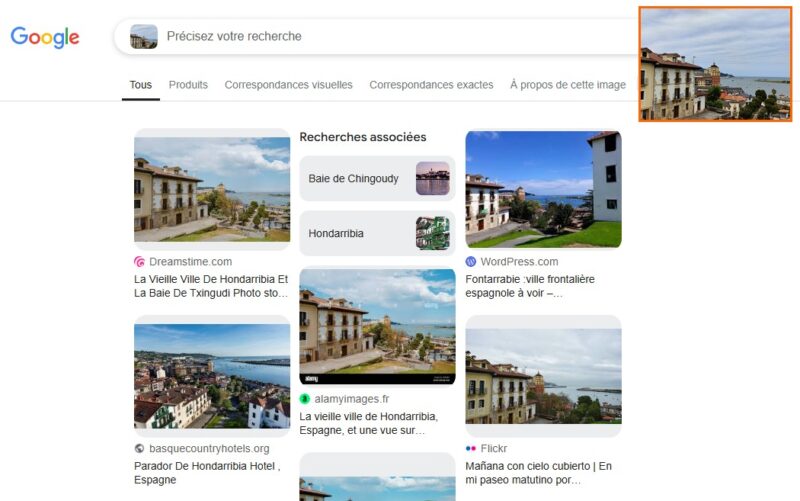Viewport: 800px width, 501px height.
Task: Click the Google logo
Action: tap(45, 37)
